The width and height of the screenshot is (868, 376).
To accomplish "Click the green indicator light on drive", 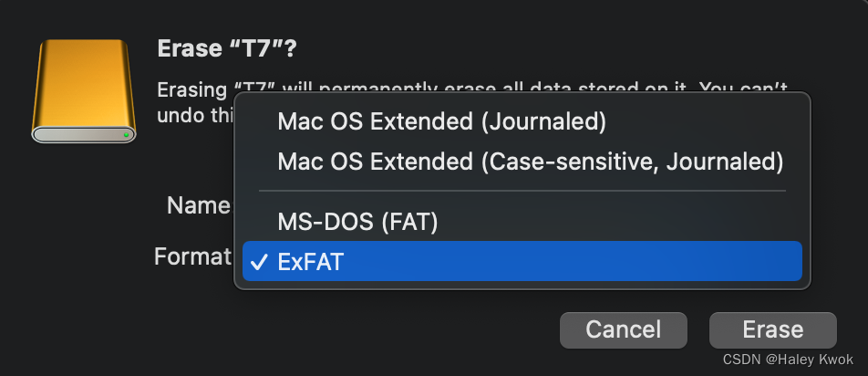I will 126,134.
